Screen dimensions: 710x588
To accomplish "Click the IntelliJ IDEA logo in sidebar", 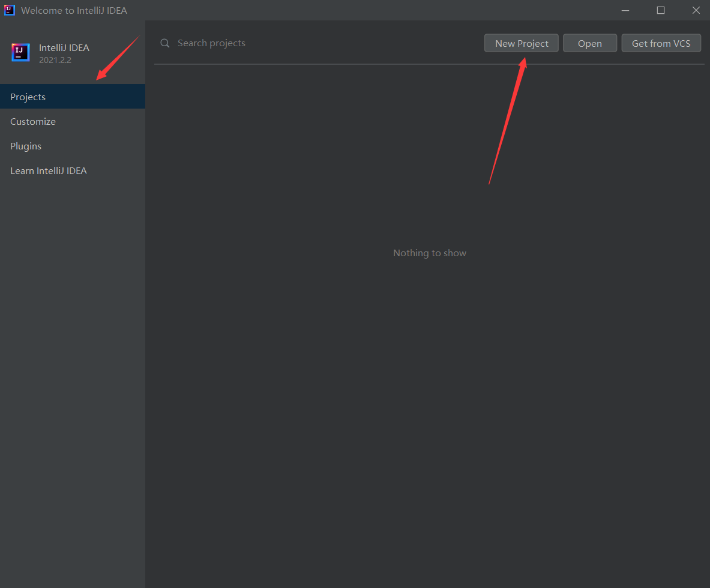I will pos(20,53).
